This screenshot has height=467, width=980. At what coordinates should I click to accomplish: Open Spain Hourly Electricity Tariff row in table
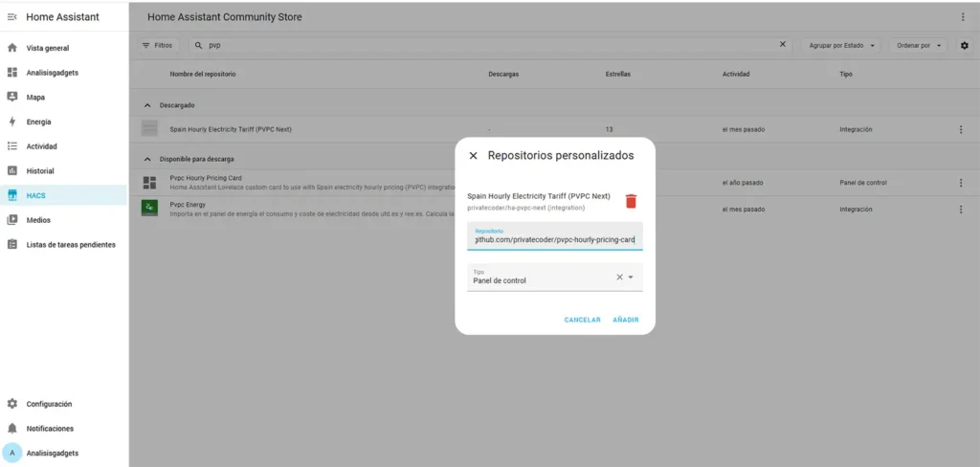coord(554,129)
